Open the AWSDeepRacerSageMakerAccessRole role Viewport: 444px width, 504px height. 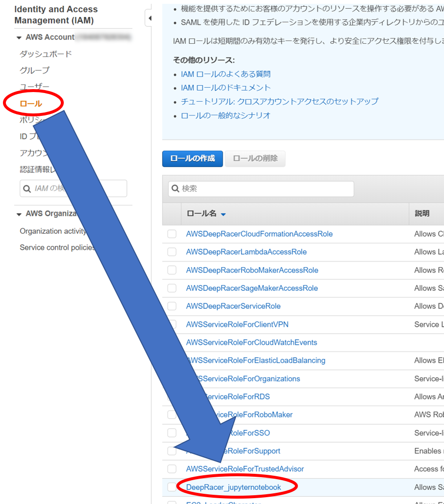252,288
